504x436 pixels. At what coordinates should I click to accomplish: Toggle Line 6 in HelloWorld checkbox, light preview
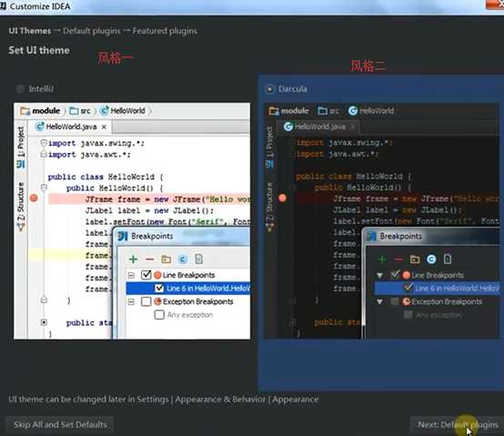(x=159, y=289)
